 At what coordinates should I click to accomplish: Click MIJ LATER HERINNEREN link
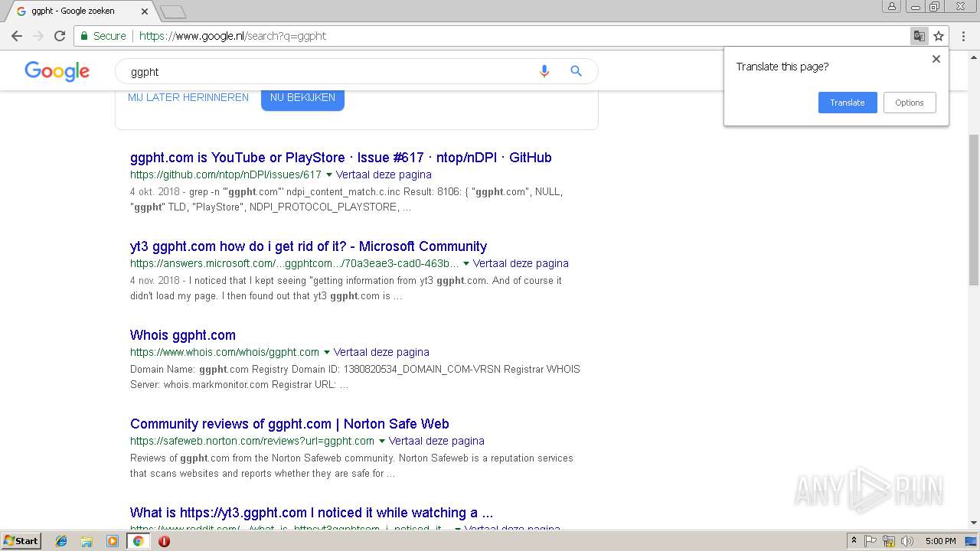coord(188,97)
